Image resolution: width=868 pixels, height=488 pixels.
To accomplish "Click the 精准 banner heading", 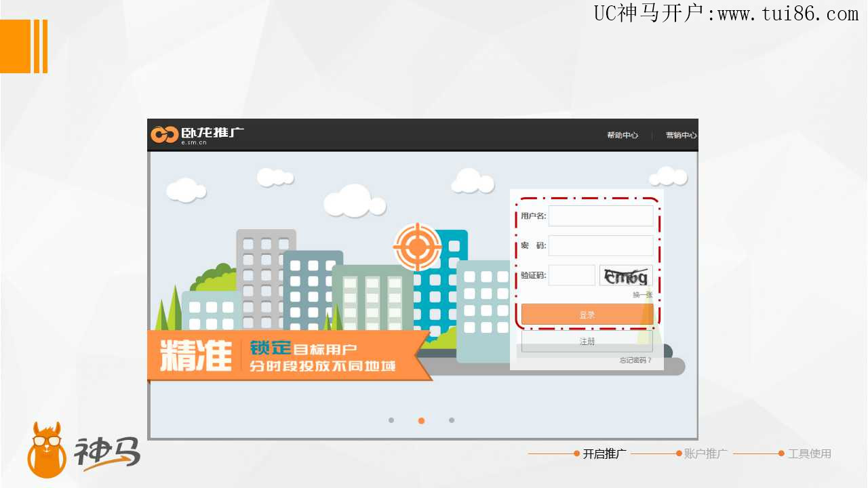I will click(x=196, y=355).
